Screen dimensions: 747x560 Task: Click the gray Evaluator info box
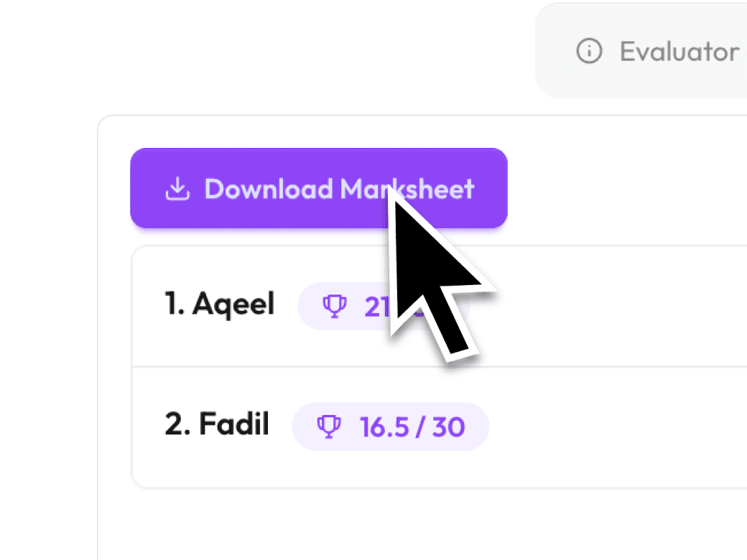click(641, 50)
